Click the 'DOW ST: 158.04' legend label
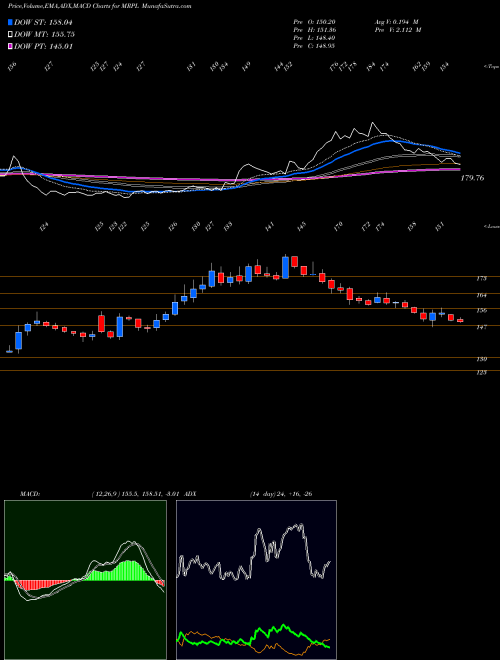 [43, 22]
